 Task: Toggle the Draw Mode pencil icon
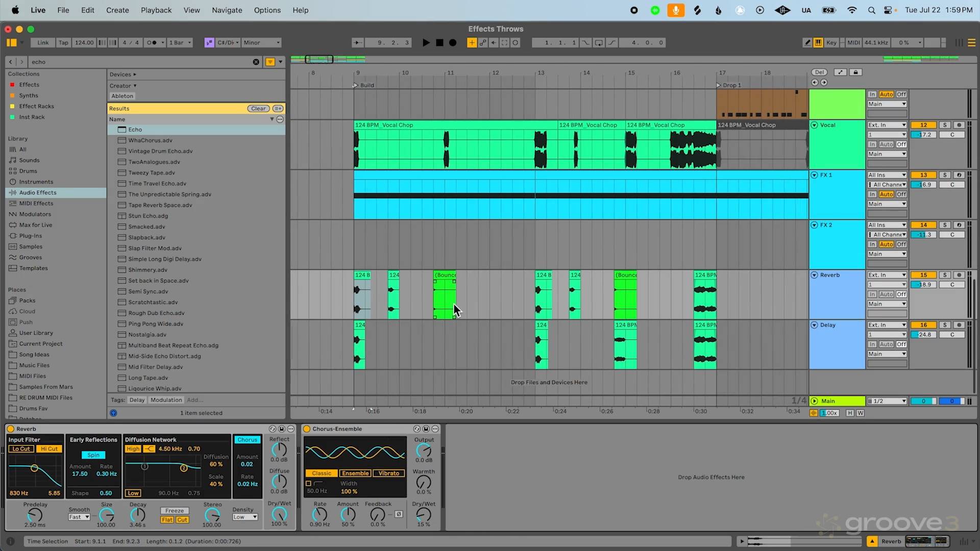(x=807, y=43)
